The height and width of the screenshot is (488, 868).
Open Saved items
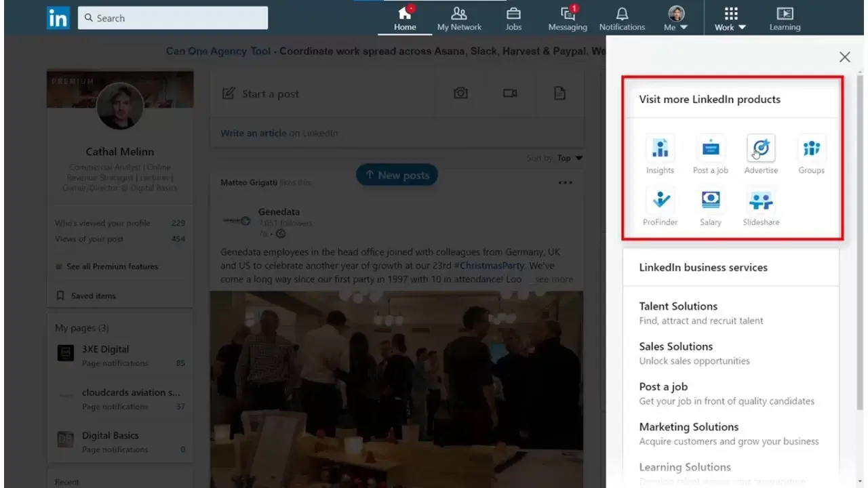pyautogui.click(x=94, y=296)
